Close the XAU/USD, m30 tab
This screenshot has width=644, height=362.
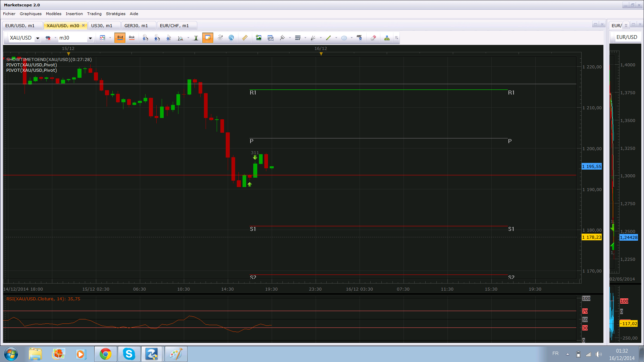point(83,25)
